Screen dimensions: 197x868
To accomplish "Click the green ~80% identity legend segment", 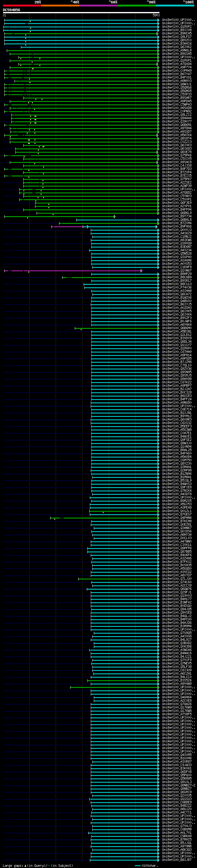I will [137, 6].
